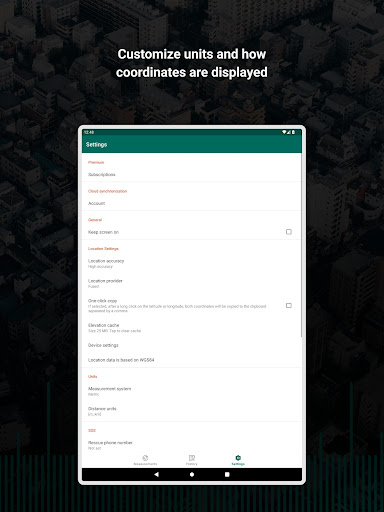Open the Distance units option
The image size is (384, 512).
coord(192,411)
